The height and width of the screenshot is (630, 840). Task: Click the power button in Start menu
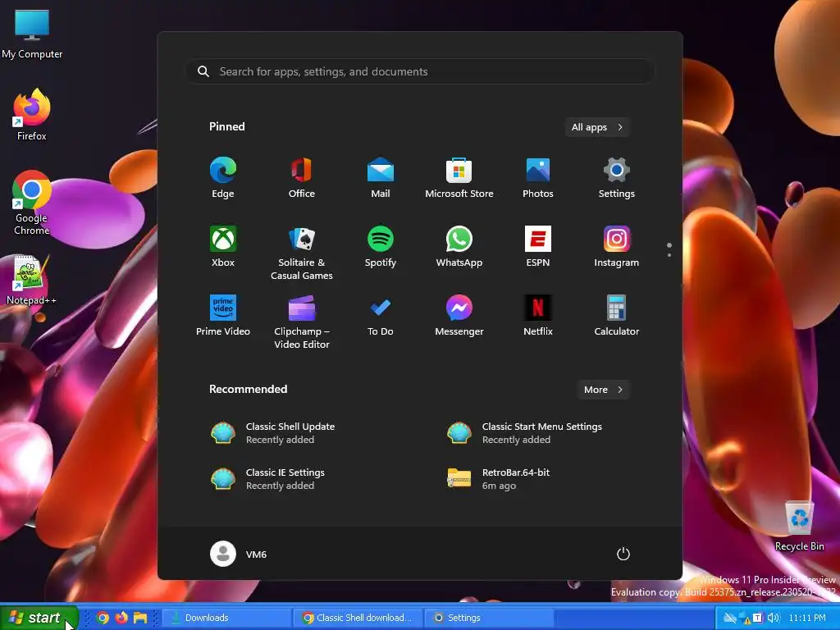tap(623, 554)
